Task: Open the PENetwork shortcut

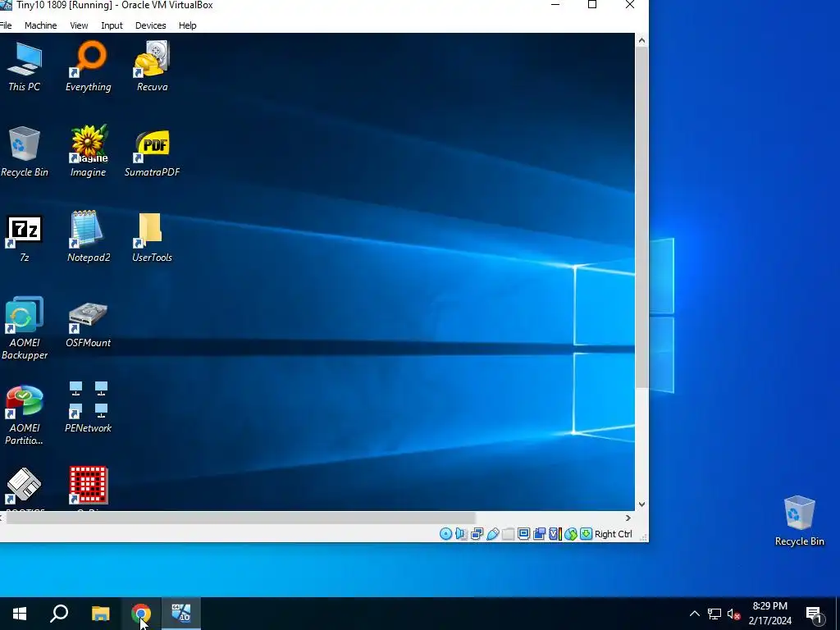Action: [x=89, y=407]
